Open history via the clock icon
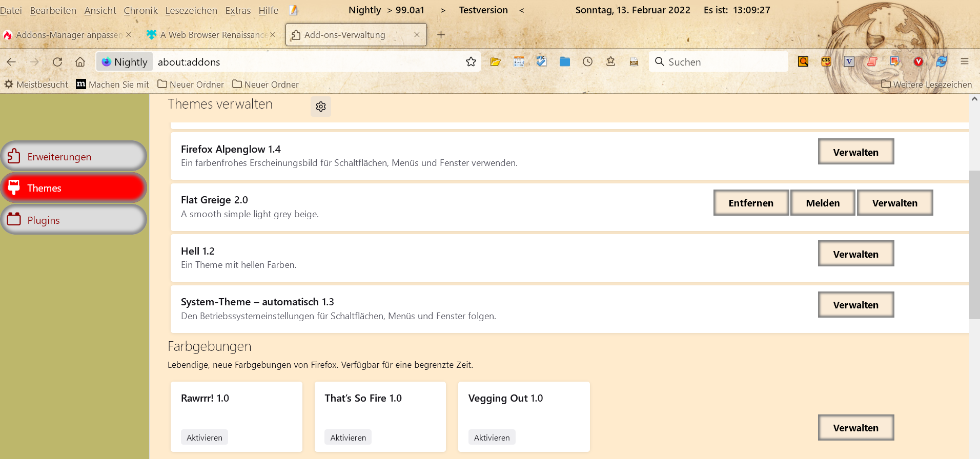 (x=588, y=62)
